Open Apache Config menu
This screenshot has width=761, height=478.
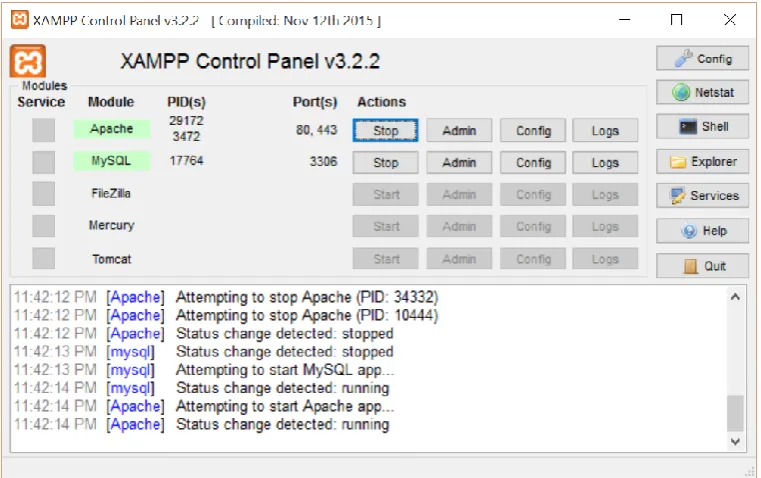click(533, 131)
